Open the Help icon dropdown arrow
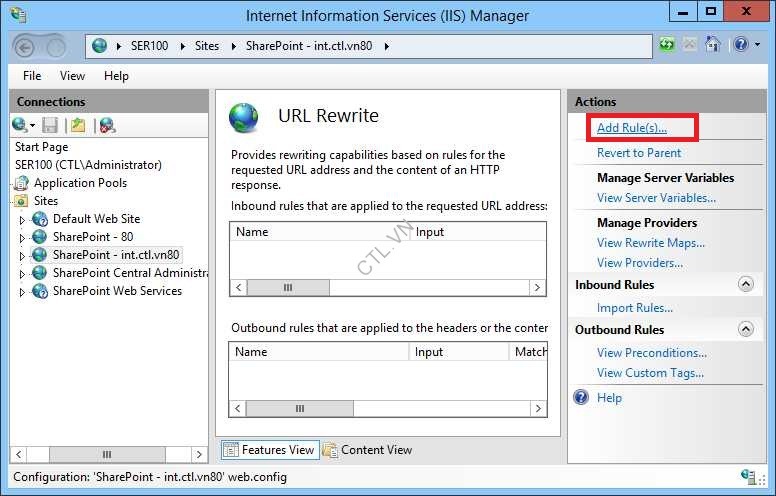Viewport: 776px width, 496px height. pos(757,45)
